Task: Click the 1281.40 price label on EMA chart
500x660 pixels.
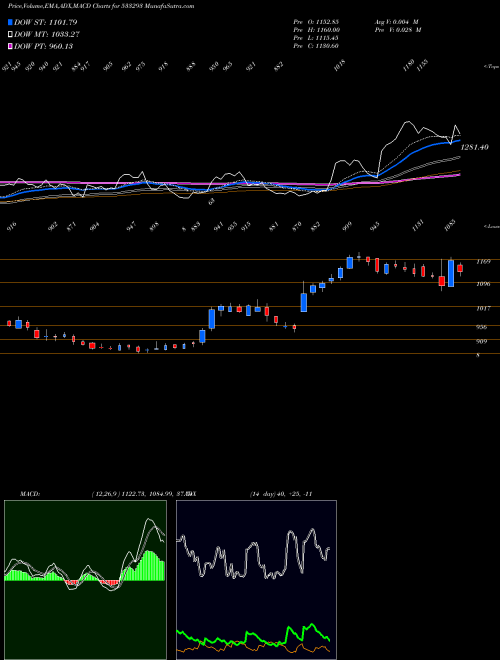Action: (x=475, y=147)
